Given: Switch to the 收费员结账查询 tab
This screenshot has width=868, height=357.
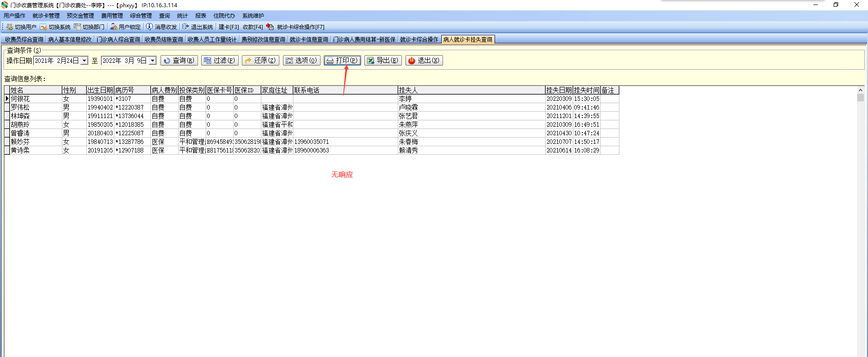Looking at the screenshot, I should click(164, 39).
